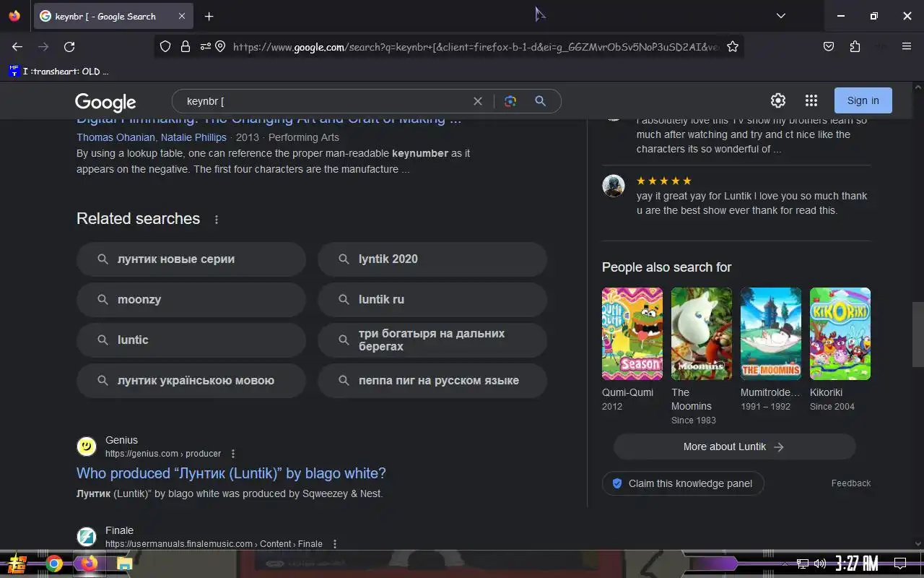Go back to the previous page

coord(17,46)
